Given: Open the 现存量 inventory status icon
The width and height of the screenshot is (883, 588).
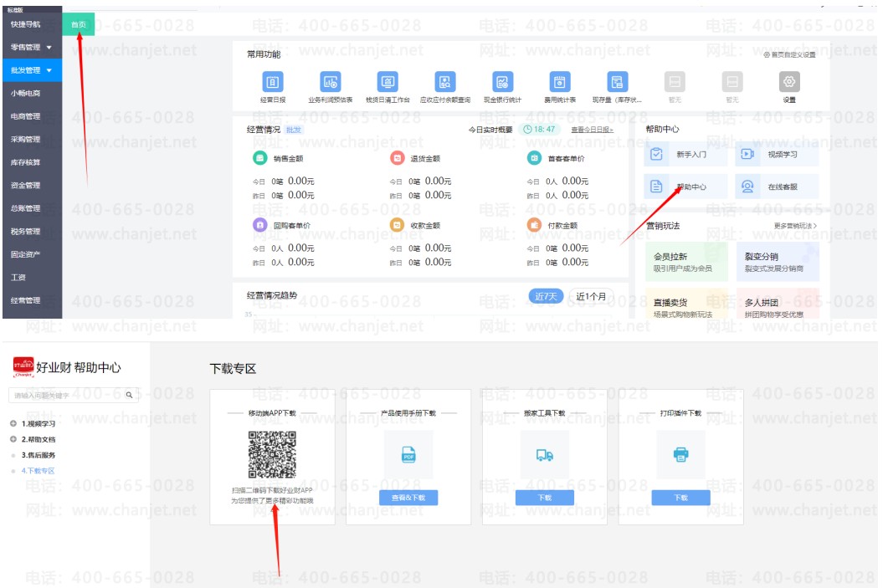Looking at the screenshot, I should [617, 82].
